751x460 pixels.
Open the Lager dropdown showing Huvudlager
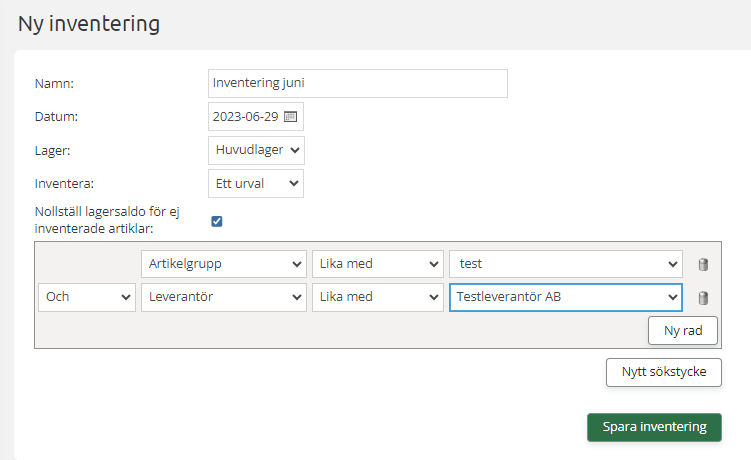pos(256,150)
